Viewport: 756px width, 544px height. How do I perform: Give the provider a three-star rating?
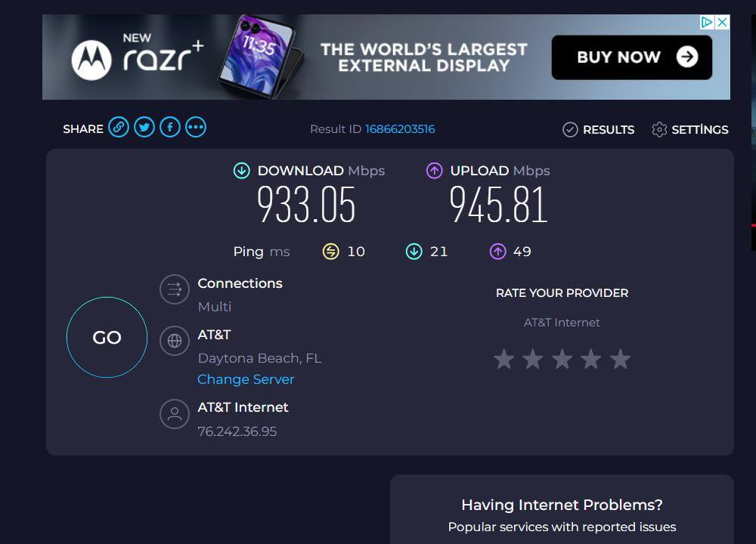pos(562,360)
